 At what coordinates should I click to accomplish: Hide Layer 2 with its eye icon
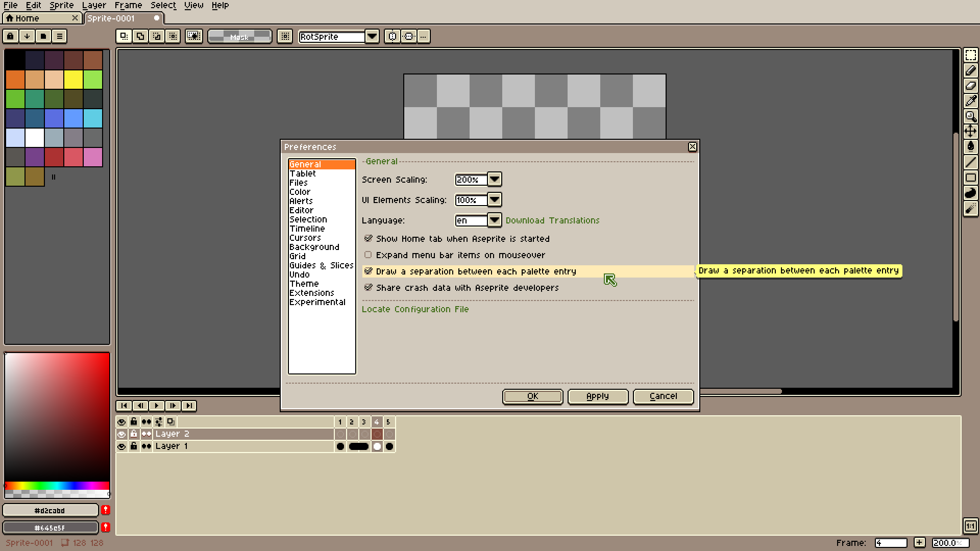click(x=121, y=434)
